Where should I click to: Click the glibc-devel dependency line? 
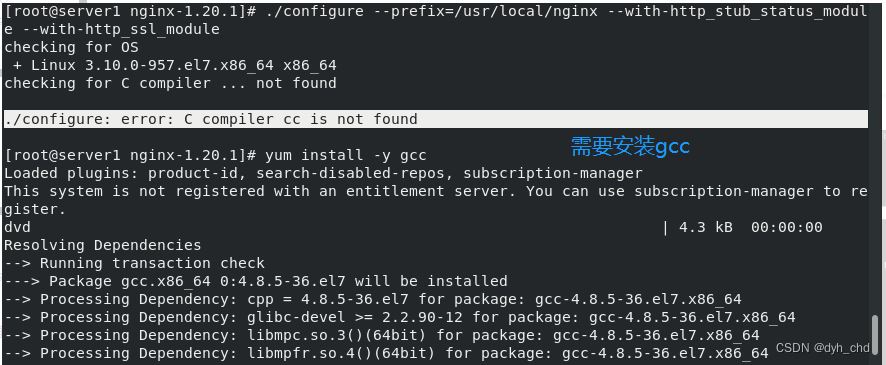click(x=399, y=318)
